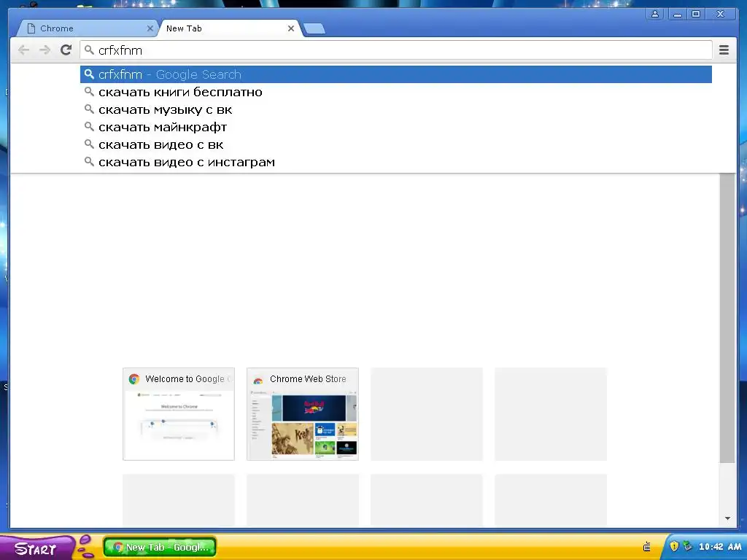
Task: Click the user profile icon in title bar
Action: click(655, 14)
